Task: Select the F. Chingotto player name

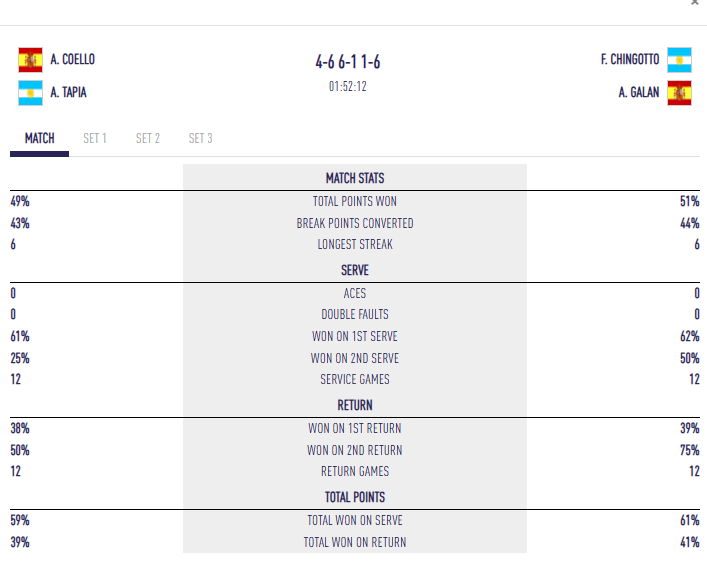Action: coord(630,60)
